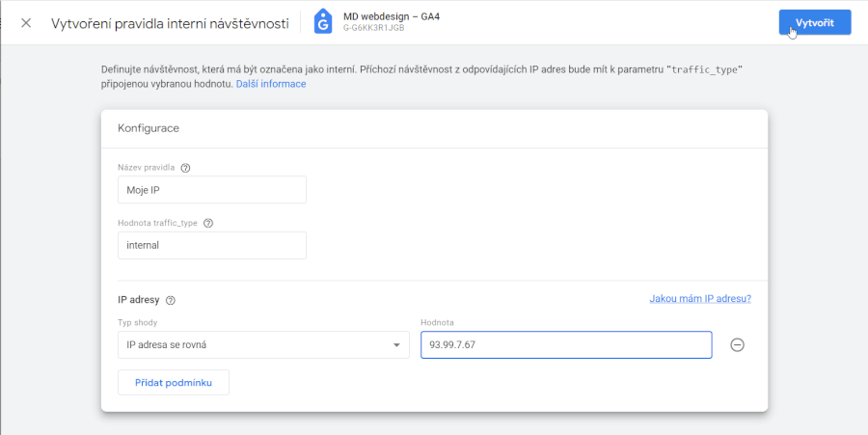Click the dropdown arrow beside IP adresa se rovná
Image resolution: width=868 pixels, height=435 pixels.
[x=396, y=345]
